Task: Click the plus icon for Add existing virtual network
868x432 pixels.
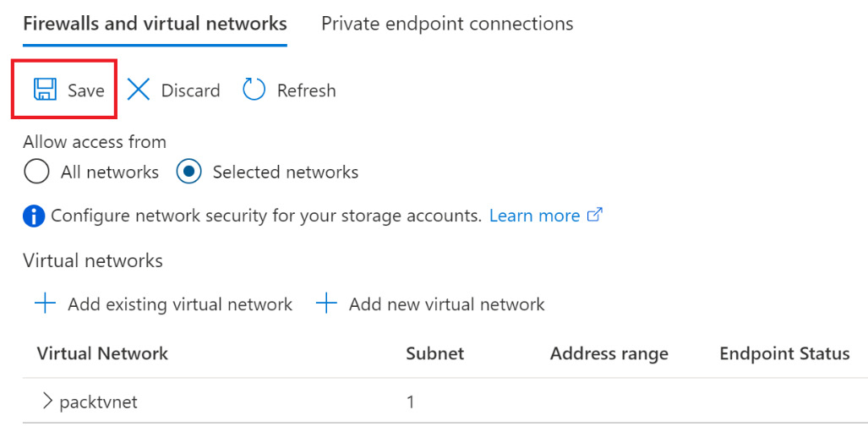Action: pos(45,304)
